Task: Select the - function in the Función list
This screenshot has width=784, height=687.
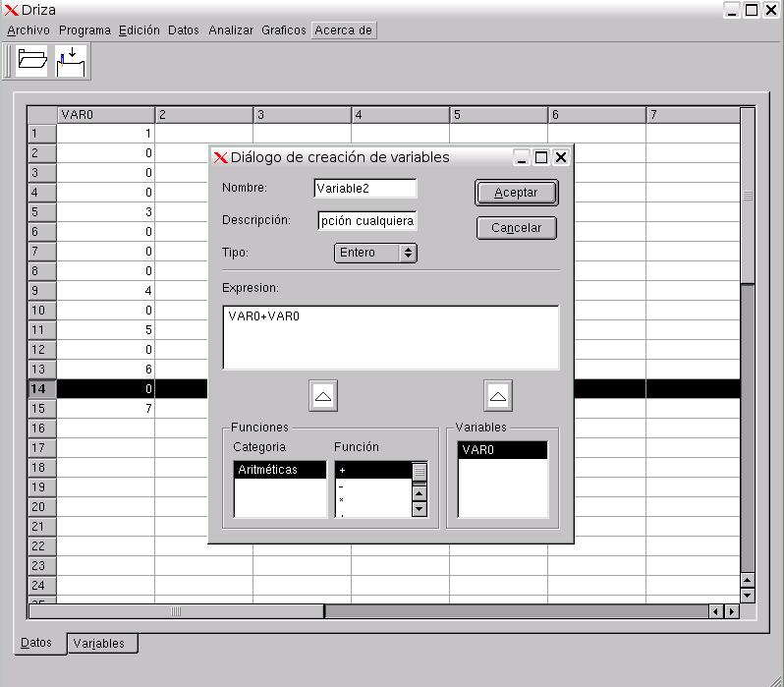Action: pos(373,487)
